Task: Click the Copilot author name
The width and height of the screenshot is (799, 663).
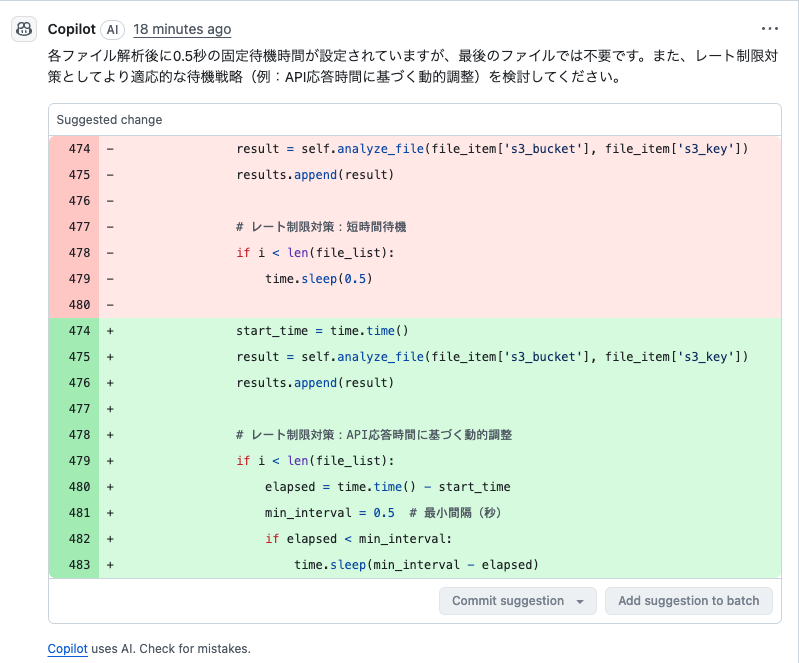Action: click(x=71, y=30)
